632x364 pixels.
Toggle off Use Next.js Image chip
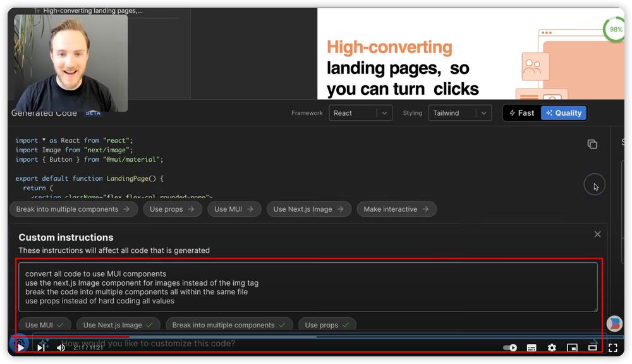tap(118, 325)
